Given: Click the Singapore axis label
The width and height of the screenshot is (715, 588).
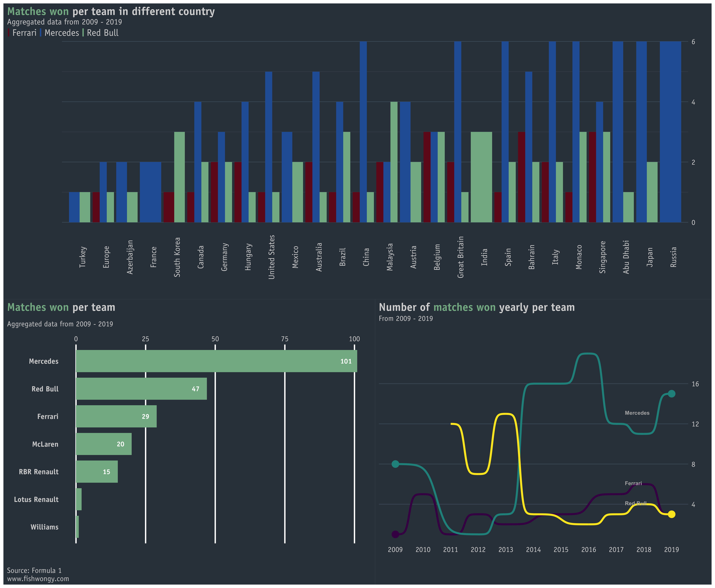Looking at the screenshot, I should pos(602,257).
